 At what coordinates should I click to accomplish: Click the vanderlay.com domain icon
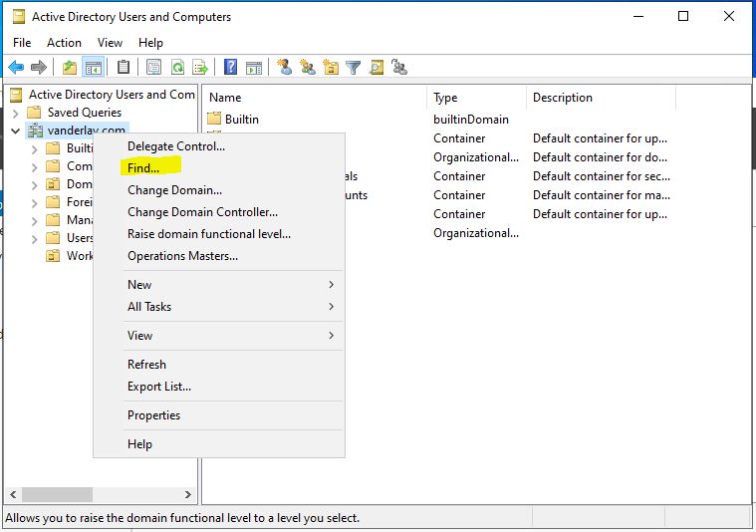[35, 131]
